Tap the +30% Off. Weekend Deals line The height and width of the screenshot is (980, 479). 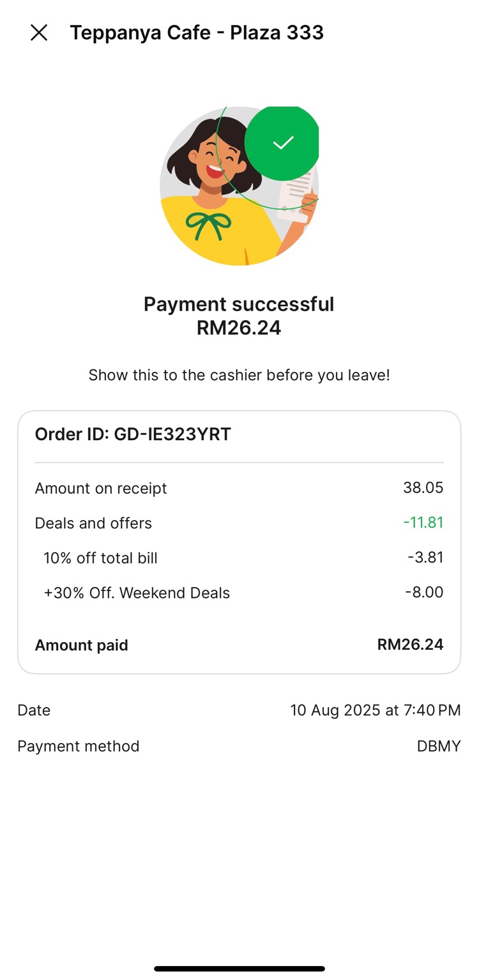pos(137,593)
